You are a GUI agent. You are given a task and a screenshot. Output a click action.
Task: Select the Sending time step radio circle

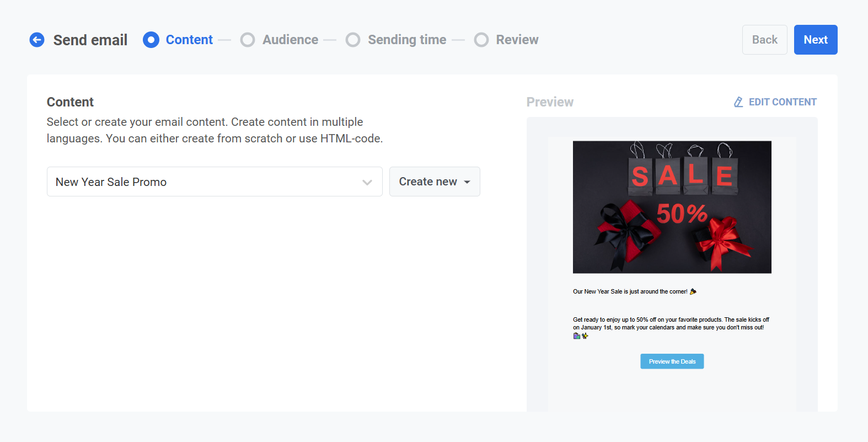(353, 40)
